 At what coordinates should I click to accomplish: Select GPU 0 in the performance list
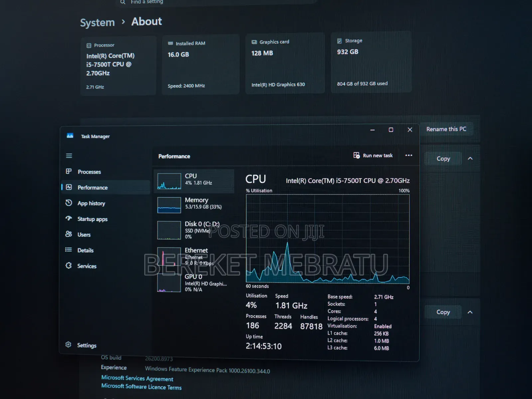click(x=194, y=283)
